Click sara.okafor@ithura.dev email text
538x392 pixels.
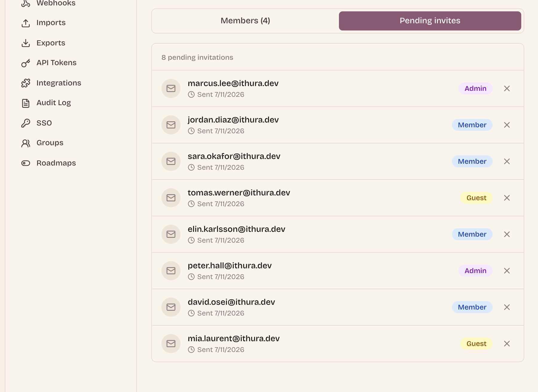tap(234, 156)
